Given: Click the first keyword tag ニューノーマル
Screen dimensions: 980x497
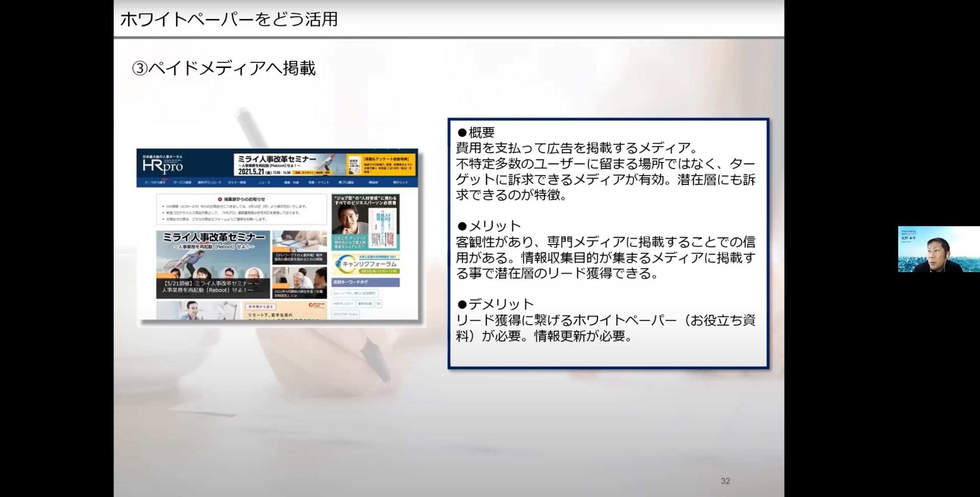Looking at the screenshot, I should tap(355, 293).
